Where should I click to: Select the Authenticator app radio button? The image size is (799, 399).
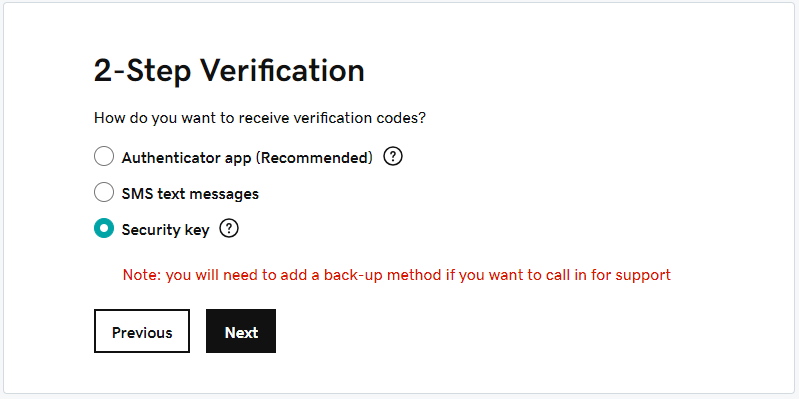104,156
